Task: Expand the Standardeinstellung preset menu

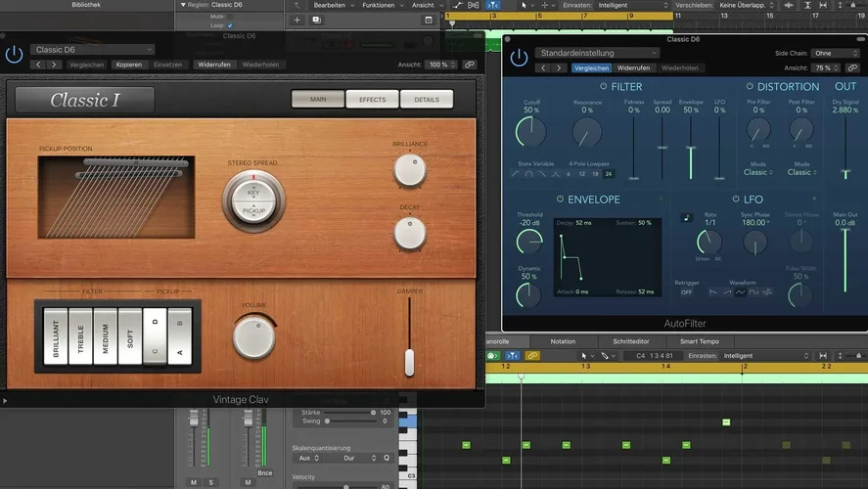Action: [x=597, y=53]
